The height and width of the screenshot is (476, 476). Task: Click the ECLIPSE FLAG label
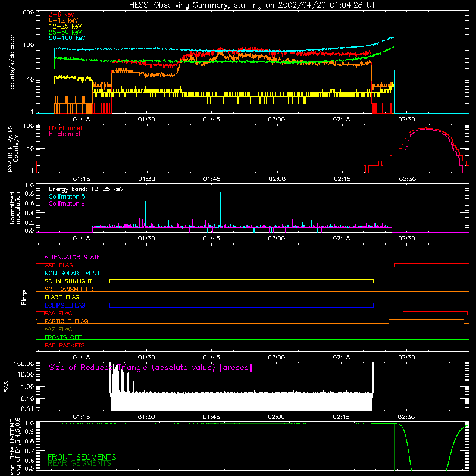coord(65,305)
